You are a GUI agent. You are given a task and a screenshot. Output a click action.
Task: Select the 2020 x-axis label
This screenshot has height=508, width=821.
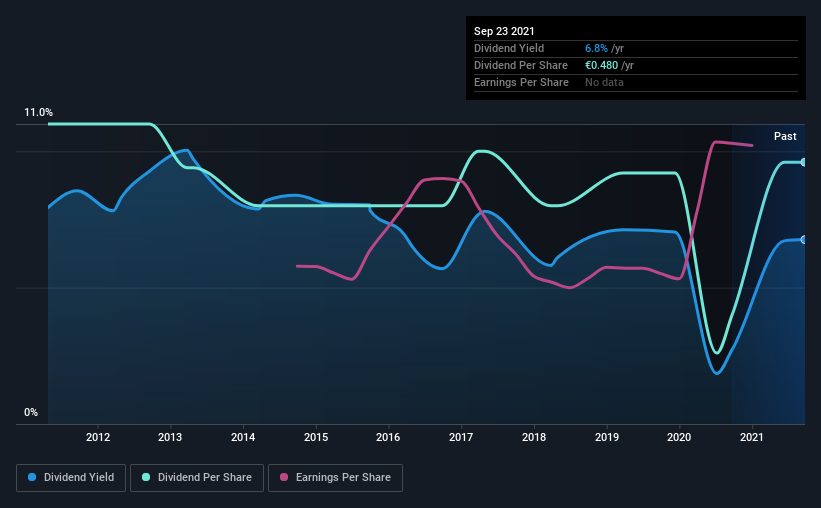[x=679, y=437]
